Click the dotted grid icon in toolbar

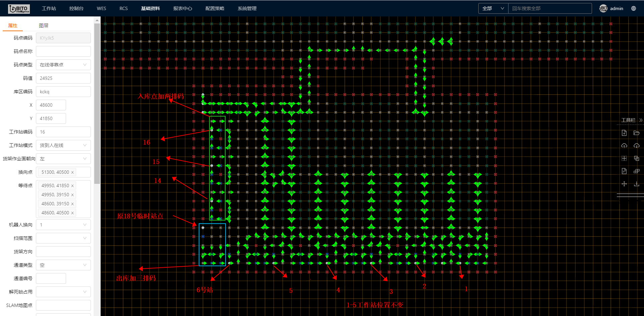tap(624, 158)
